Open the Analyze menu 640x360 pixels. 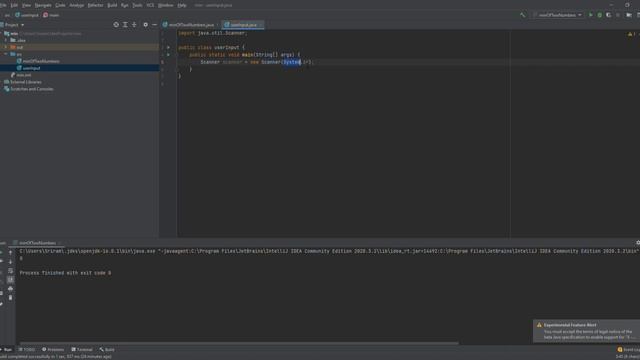[x=76, y=5]
